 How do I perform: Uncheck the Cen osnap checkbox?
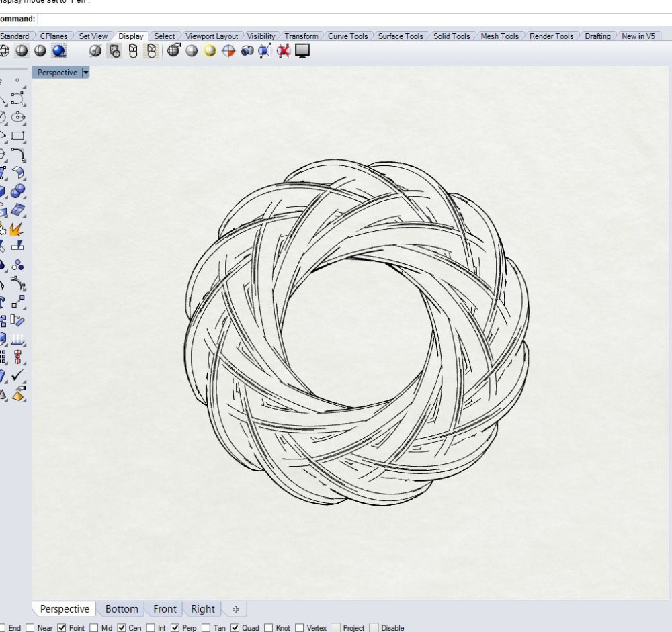click(122, 628)
